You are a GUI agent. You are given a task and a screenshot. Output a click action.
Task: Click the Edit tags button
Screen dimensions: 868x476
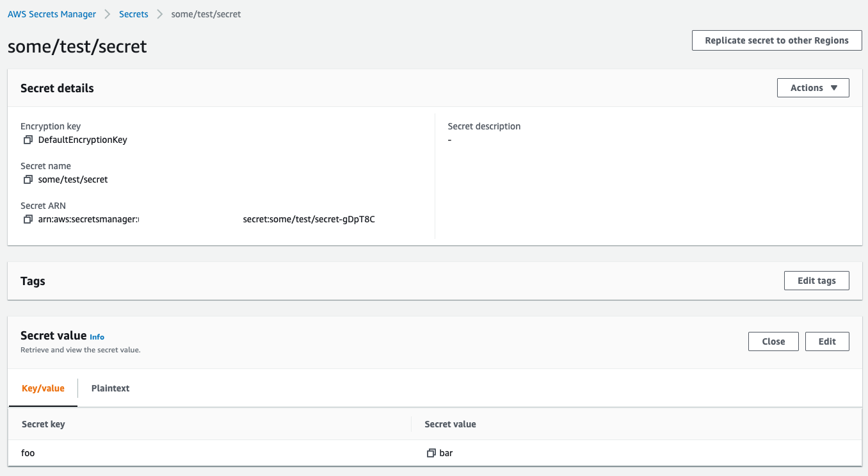click(817, 281)
